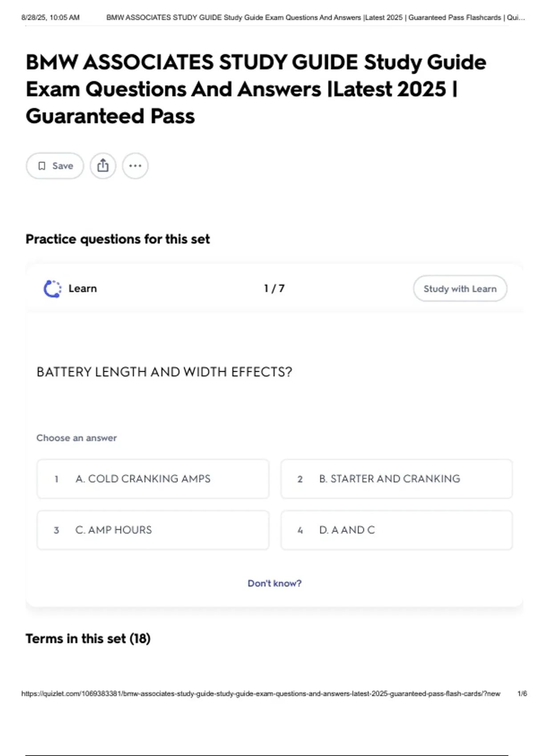The image size is (534, 756).
Task: Pick answer C. AMP HOURS
Action: (x=153, y=530)
